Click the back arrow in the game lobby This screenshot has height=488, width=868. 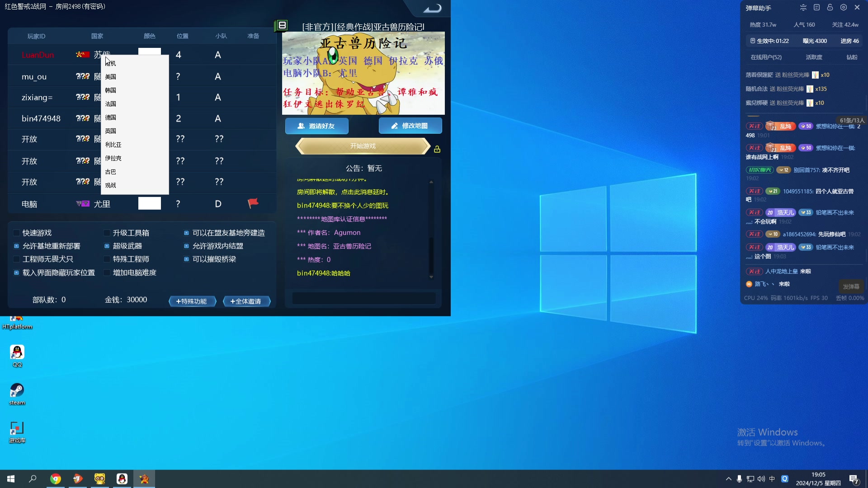point(432,8)
